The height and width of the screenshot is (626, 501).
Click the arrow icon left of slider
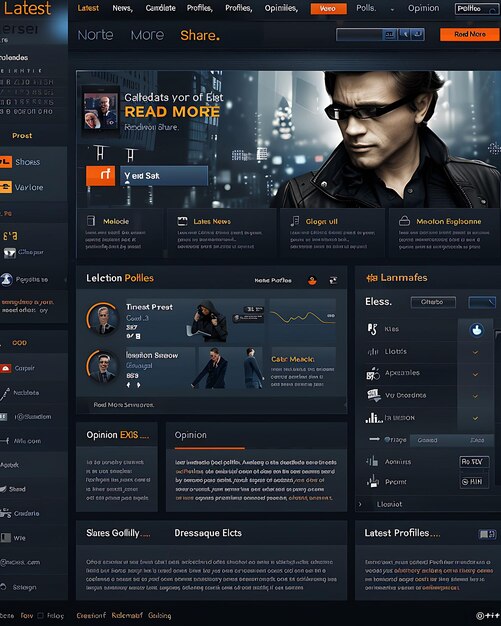point(374,439)
